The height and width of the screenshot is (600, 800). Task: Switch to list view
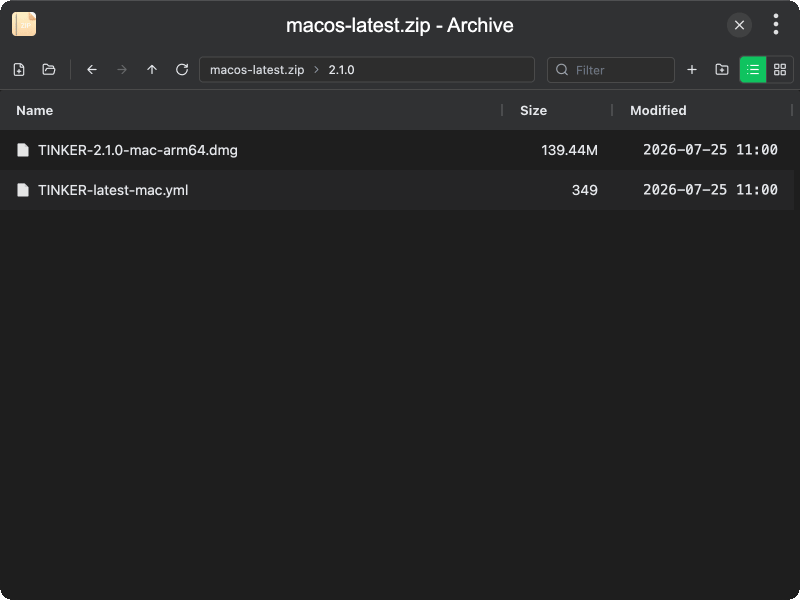point(753,69)
